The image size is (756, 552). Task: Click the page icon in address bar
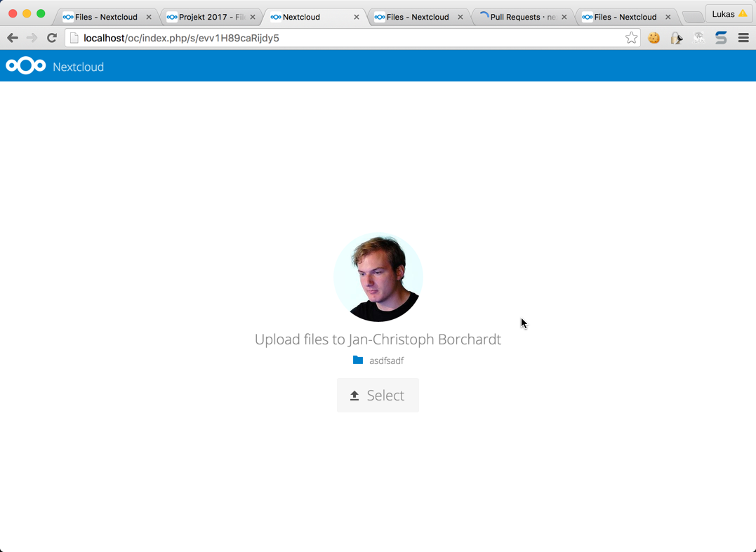(x=74, y=38)
